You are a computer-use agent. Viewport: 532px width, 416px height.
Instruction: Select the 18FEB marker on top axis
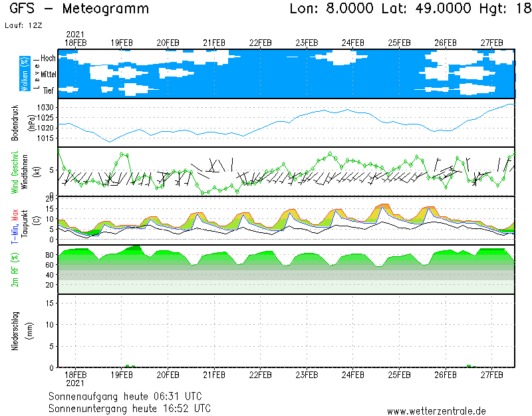[75, 43]
